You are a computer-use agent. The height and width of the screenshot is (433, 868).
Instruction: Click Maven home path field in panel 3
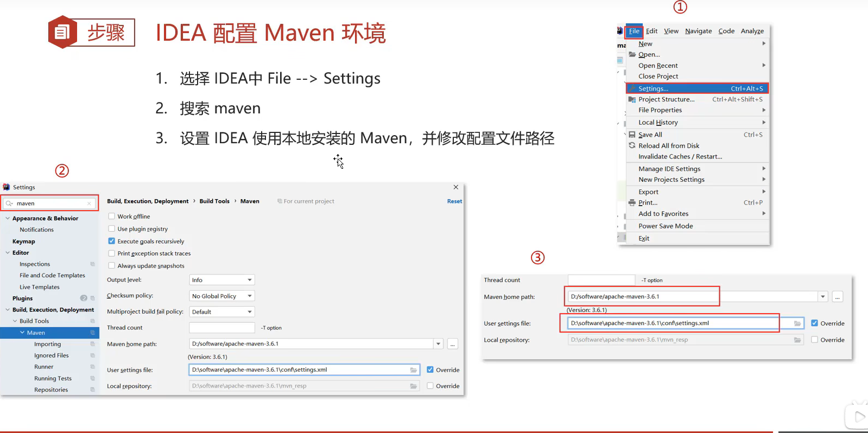[693, 297]
